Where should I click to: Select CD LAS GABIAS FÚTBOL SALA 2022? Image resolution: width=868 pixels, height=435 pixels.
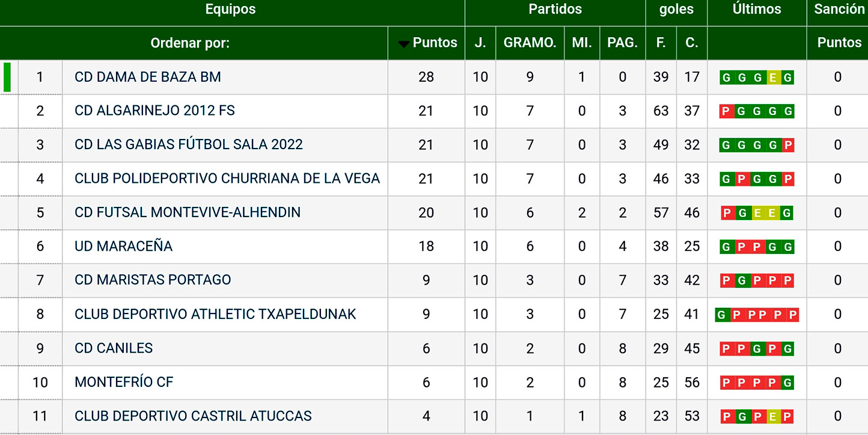188,144
